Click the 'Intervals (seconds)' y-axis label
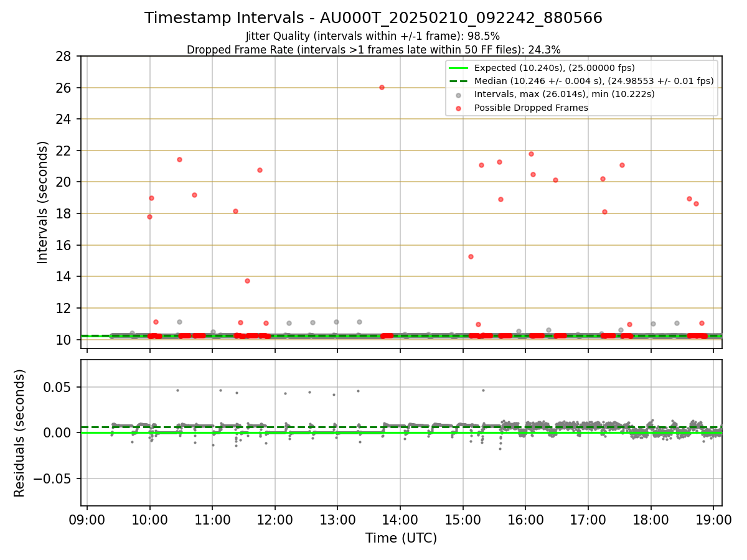This screenshot has height=560, width=747. tap(43, 202)
